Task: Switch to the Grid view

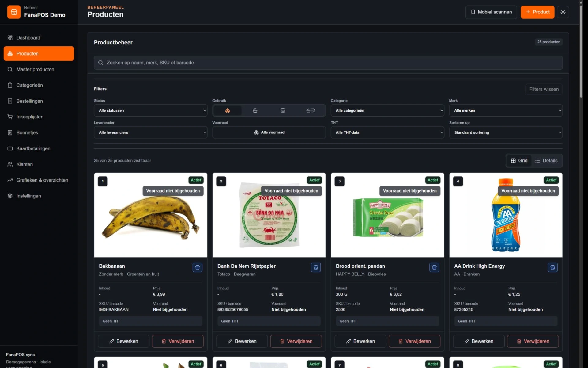Action: (x=519, y=161)
